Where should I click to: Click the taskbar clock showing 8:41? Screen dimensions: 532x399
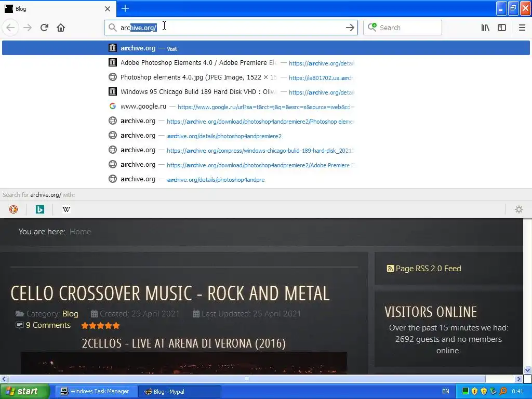[x=517, y=391]
